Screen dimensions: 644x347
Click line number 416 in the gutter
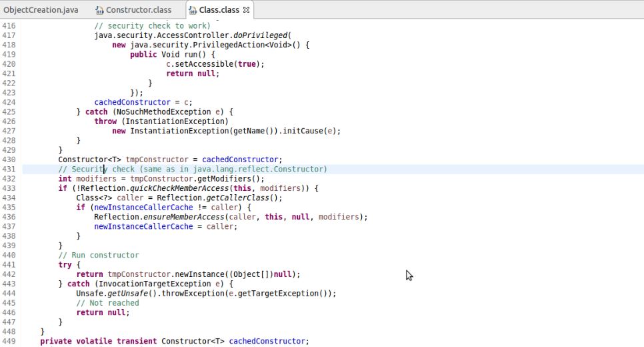[x=9, y=25]
